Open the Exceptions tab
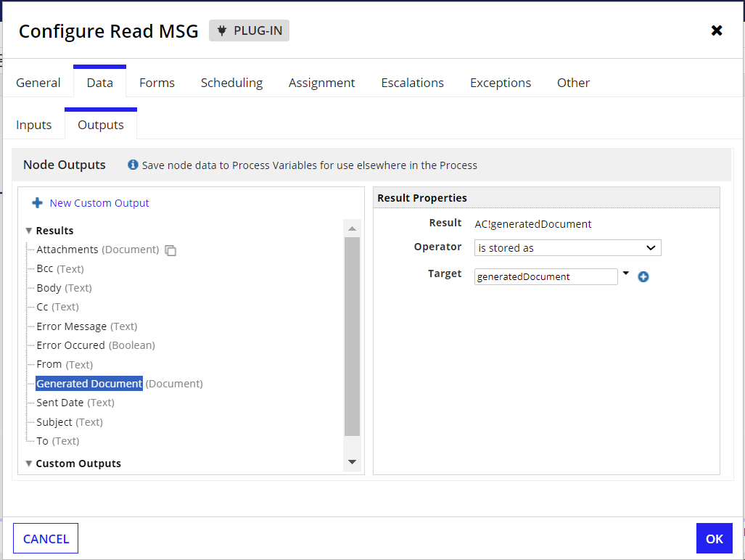745x560 pixels. point(501,83)
